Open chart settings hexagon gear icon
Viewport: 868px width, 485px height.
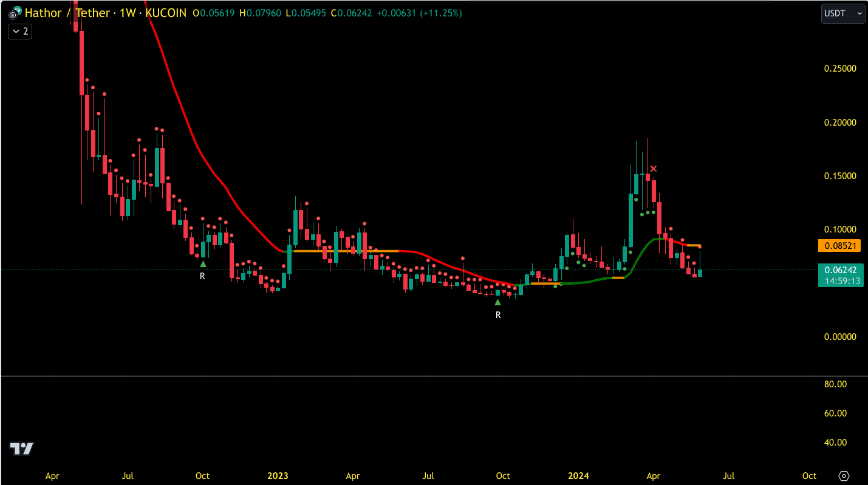[x=844, y=475]
